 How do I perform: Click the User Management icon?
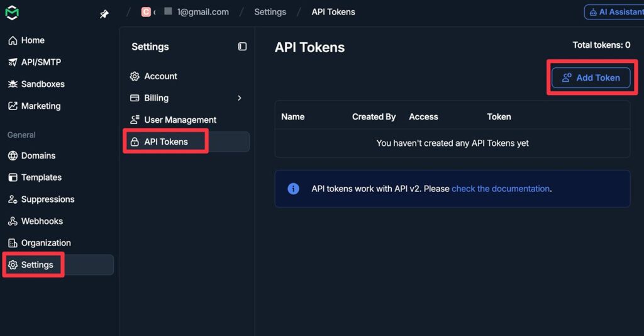(135, 120)
